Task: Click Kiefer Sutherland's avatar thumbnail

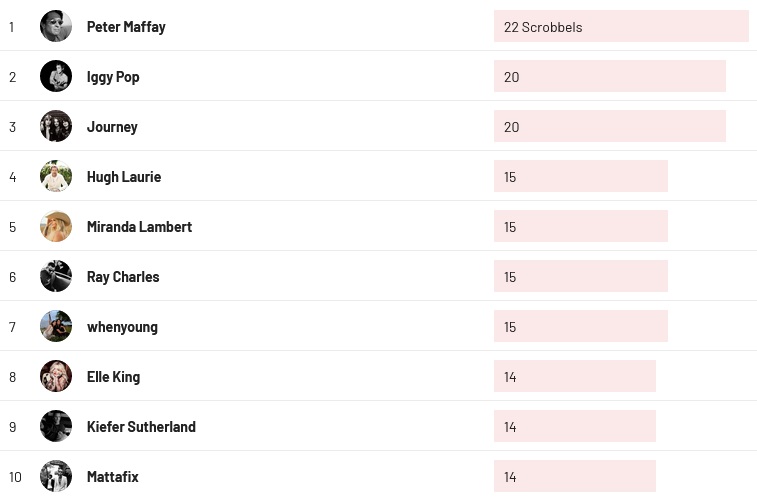Action: click(56, 426)
